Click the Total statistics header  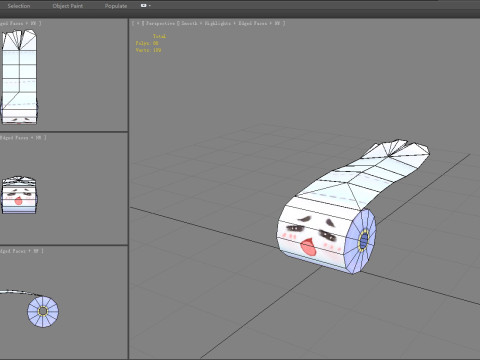tap(159, 36)
